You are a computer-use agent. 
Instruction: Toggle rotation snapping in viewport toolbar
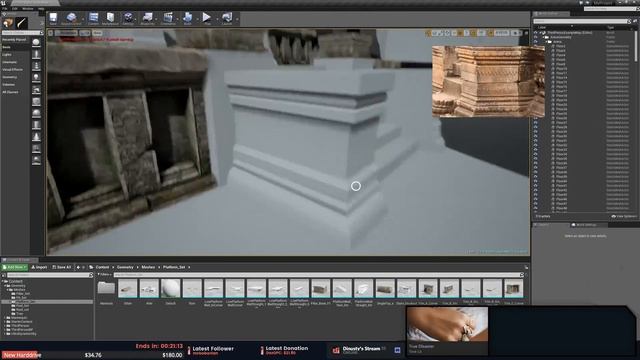pyautogui.click(x=474, y=33)
